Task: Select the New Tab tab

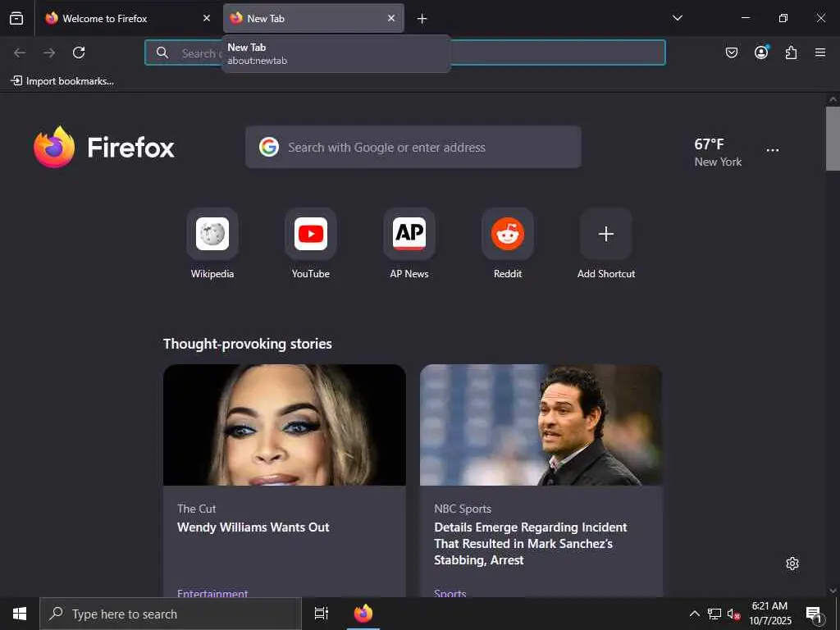Action: [x=313, y=18]
